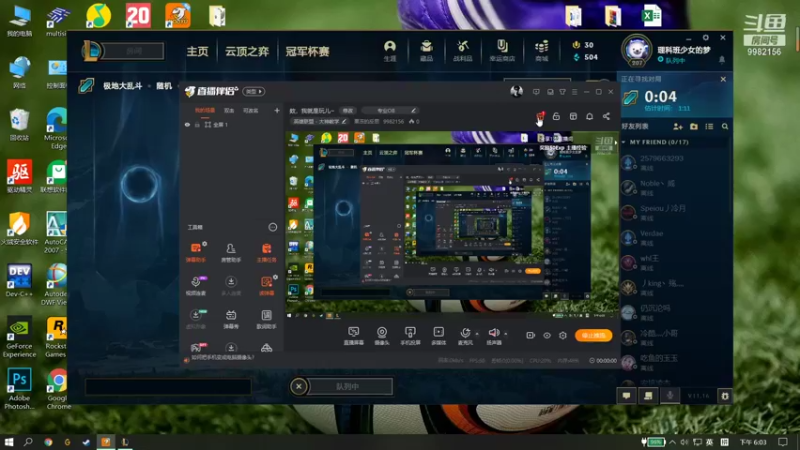
Task: Expand microphone options arrow beside 麦克风
Action: [477, 334]
